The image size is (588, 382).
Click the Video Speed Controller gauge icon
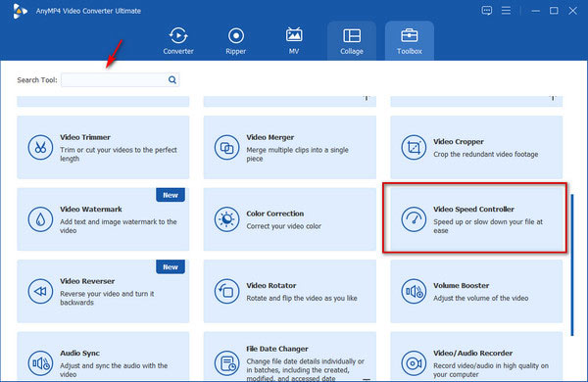coord(414,219)
